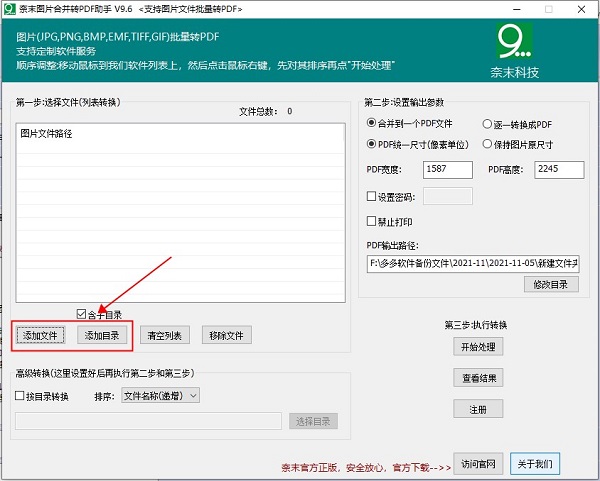600x481 pixels.
Task: Open results via 查看结果 button
Action: click(x=478, y=378)
